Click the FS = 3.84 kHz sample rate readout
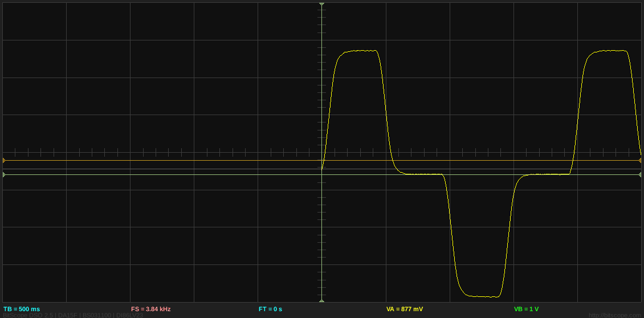Screen dimensions: 644x318 [x=150, y=309]
